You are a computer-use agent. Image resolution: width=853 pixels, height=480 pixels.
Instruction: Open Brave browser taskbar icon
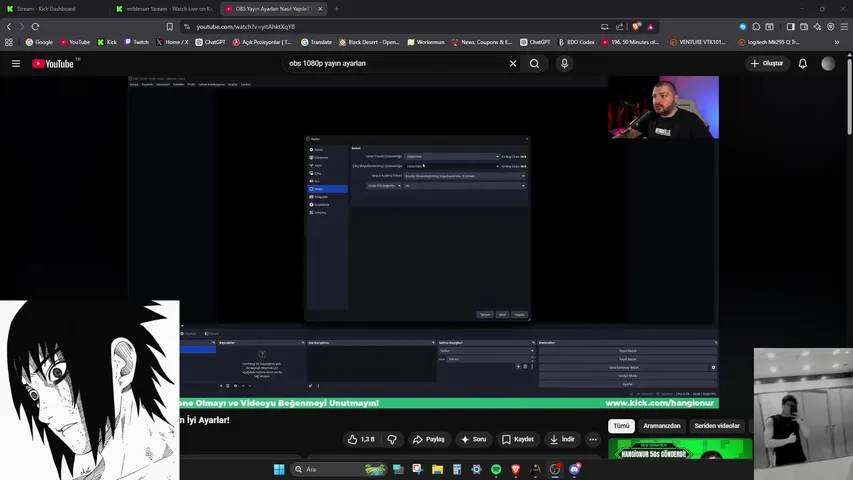516,469
